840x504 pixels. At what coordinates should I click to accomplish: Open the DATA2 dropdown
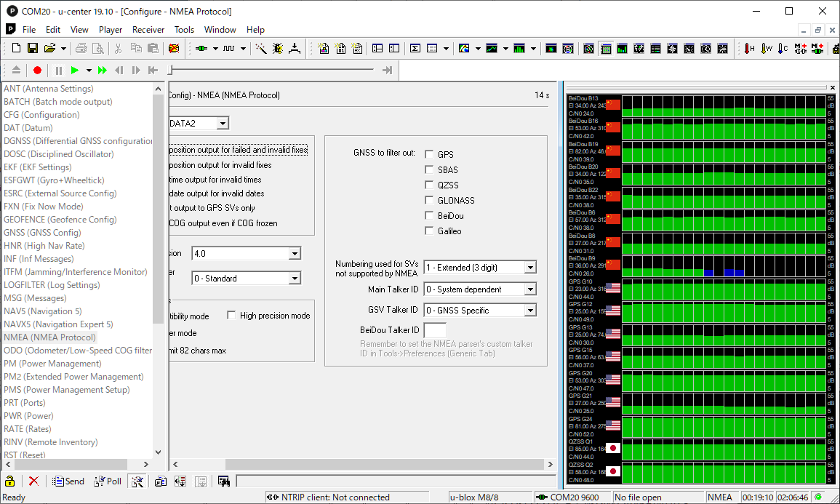[x=223, y=123]
